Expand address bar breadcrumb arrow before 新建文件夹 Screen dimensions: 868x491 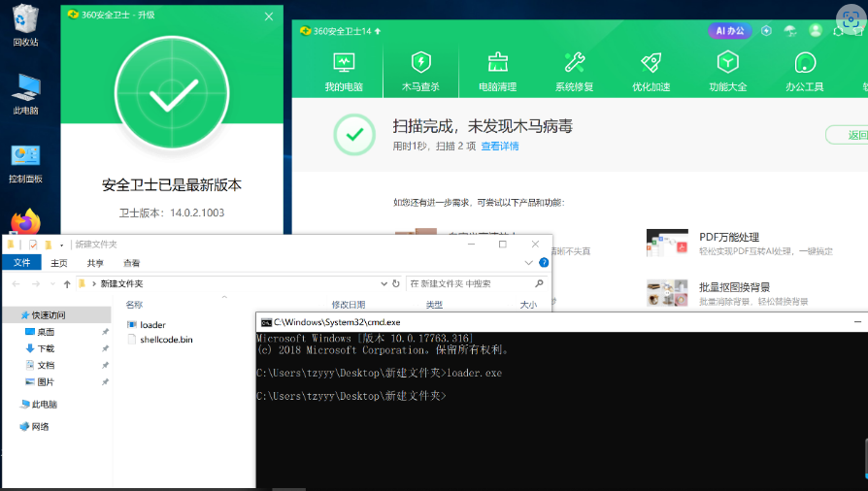point(94,284)
